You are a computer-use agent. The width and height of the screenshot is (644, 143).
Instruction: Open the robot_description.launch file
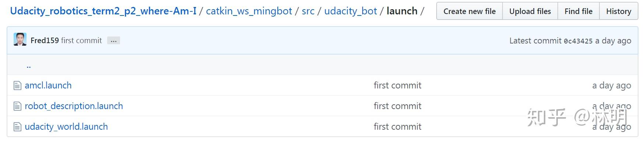point(74,106)
